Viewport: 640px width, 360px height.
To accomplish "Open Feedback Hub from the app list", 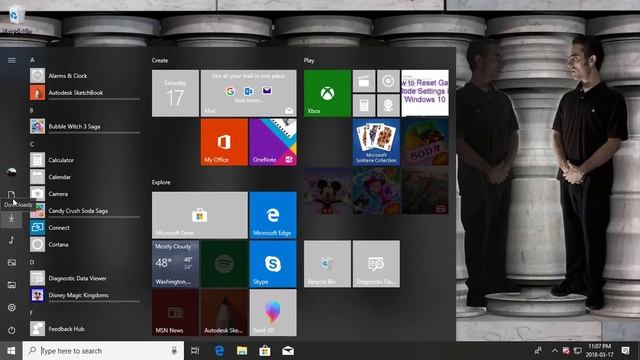I will pyautogui.click(x=85, y=329).
